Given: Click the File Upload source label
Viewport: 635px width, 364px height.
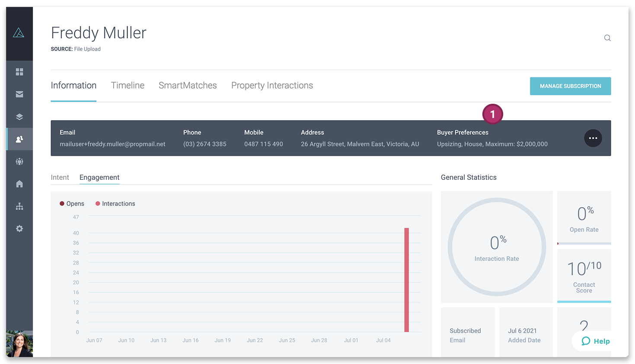Looking at the screenshot, I should 87,49.
